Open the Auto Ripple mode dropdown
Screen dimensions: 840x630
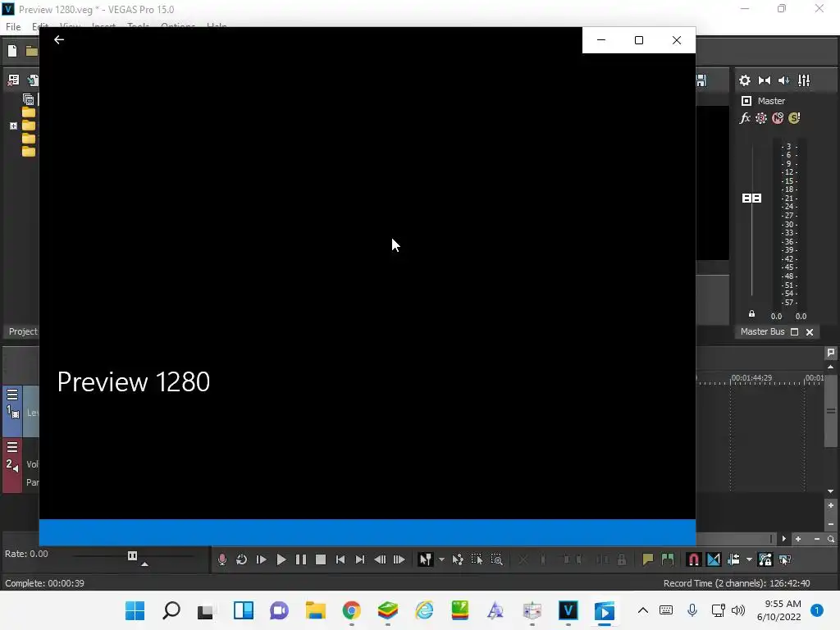coord(749,559)
